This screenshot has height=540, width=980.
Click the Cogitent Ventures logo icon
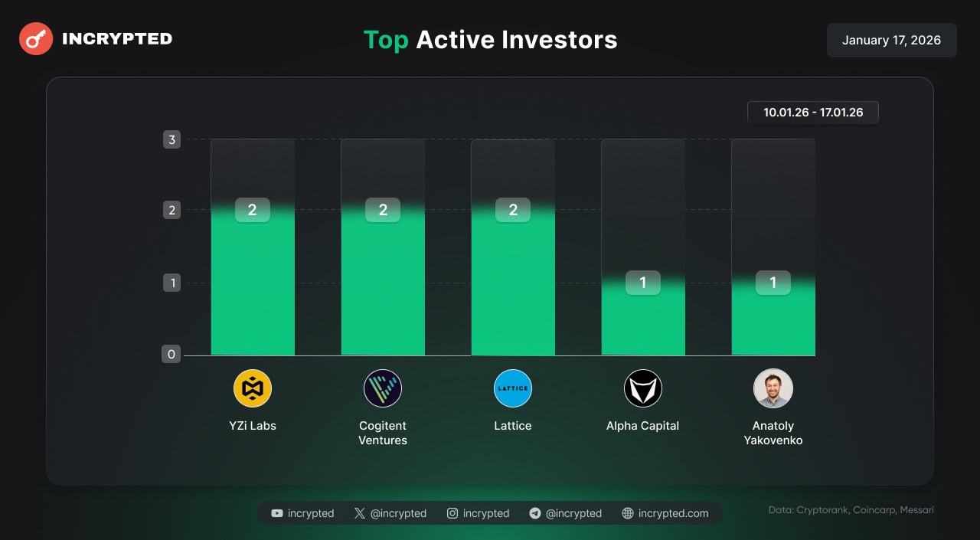point(383,388)
